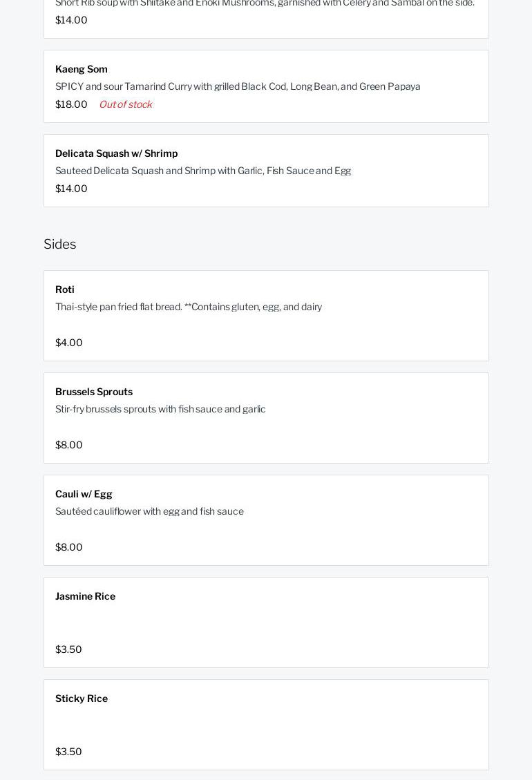
Task: Click the $4.00 price for Roti
Action: point(69,343)
